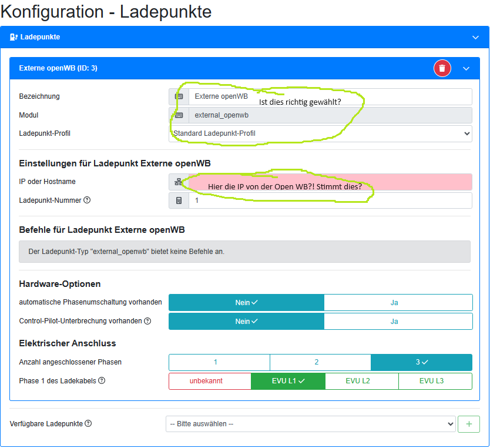The width and height of the screenshot is (490, 448).
Task: Set cable phase 1 to EVU L2
Action: pos(361,381)
